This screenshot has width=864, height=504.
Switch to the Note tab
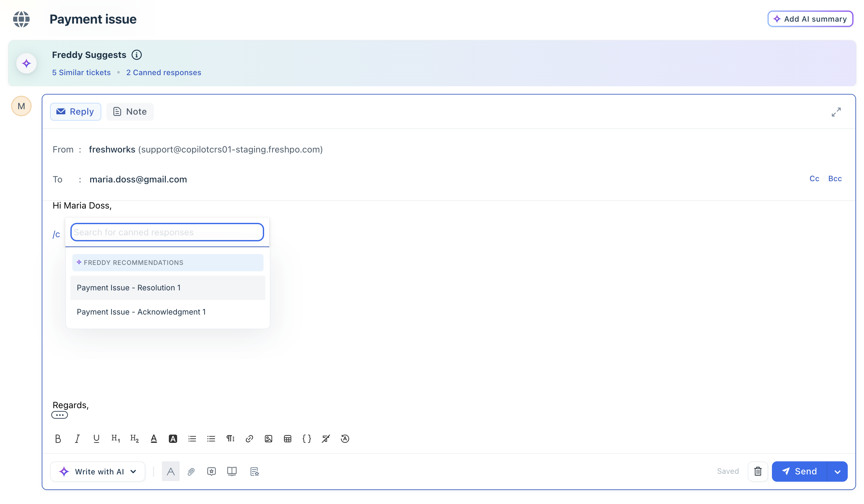pyautogui.click(x=130, y=112)
